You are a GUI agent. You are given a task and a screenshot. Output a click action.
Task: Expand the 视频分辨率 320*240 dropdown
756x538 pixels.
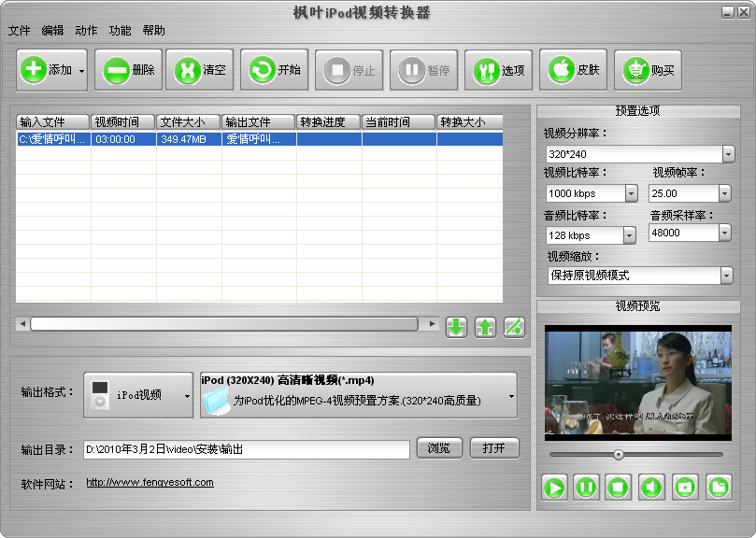click(x=729, y=154)
